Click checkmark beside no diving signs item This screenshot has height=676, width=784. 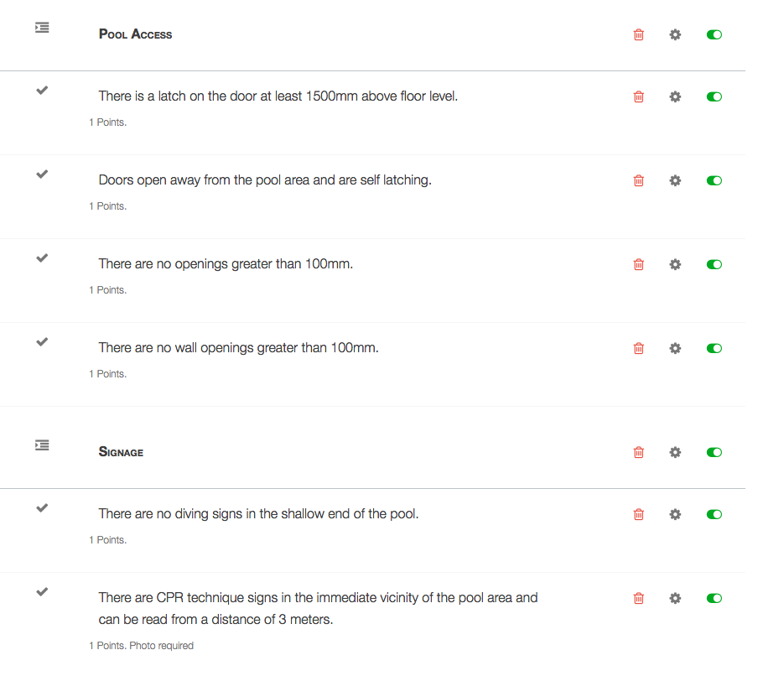coord(42,508)
